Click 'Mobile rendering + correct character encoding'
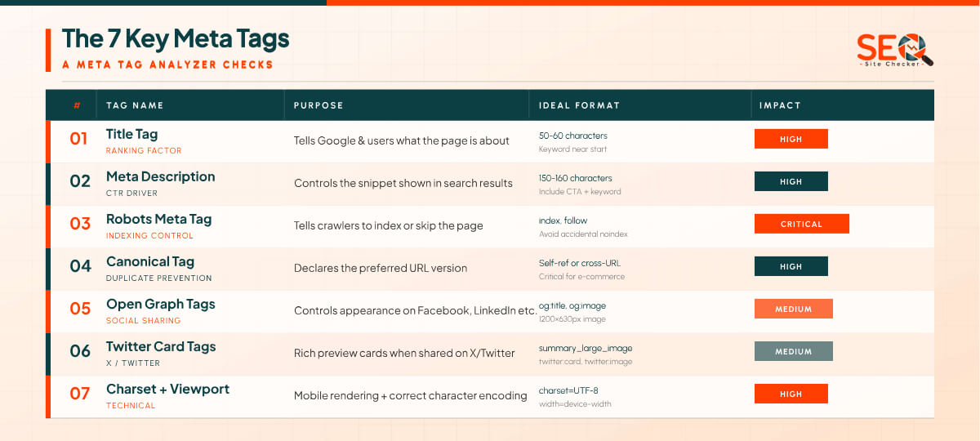Image resolution: width=980 pixels, height=441 pixels. coord(411,395)
